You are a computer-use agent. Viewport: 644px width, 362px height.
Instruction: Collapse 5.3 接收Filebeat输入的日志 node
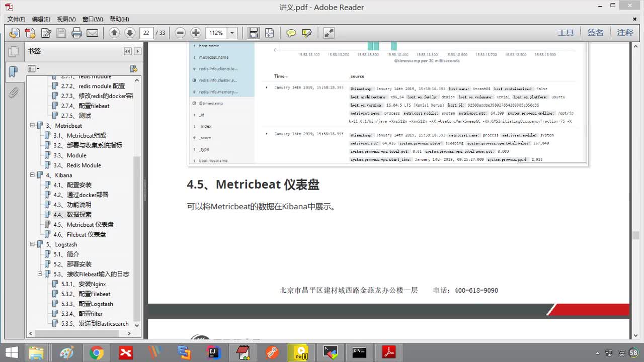coord(40,274)
